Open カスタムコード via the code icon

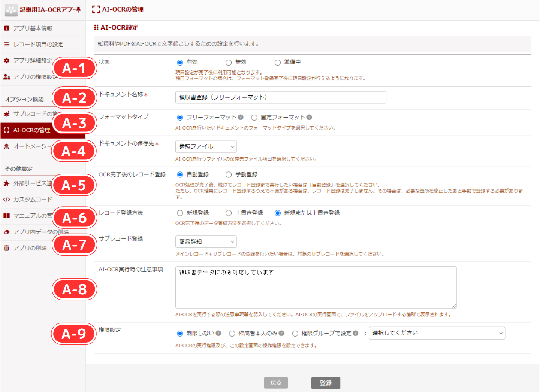point(7,200)
